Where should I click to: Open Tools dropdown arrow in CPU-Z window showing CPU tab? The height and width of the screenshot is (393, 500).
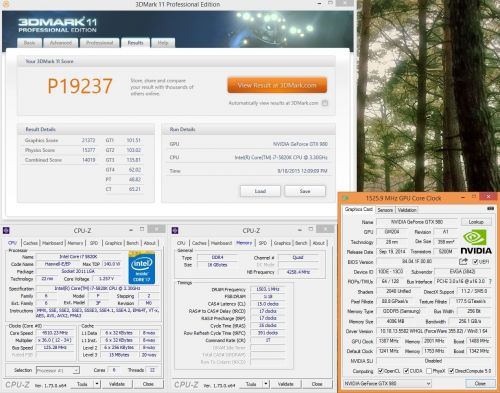[97, 384]
